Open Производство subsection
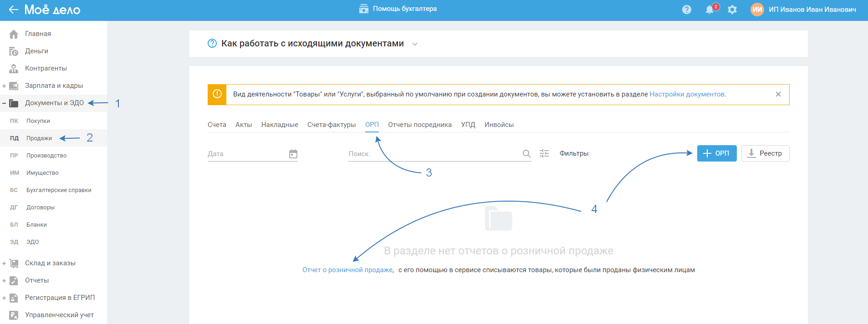The height and width of the screenshot is (324, 868). [x=46, y=155]
